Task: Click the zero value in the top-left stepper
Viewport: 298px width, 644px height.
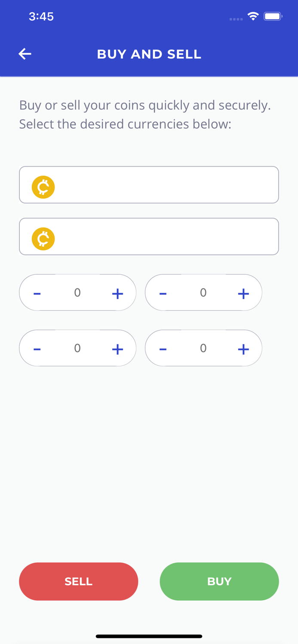Action: point(77,292)
